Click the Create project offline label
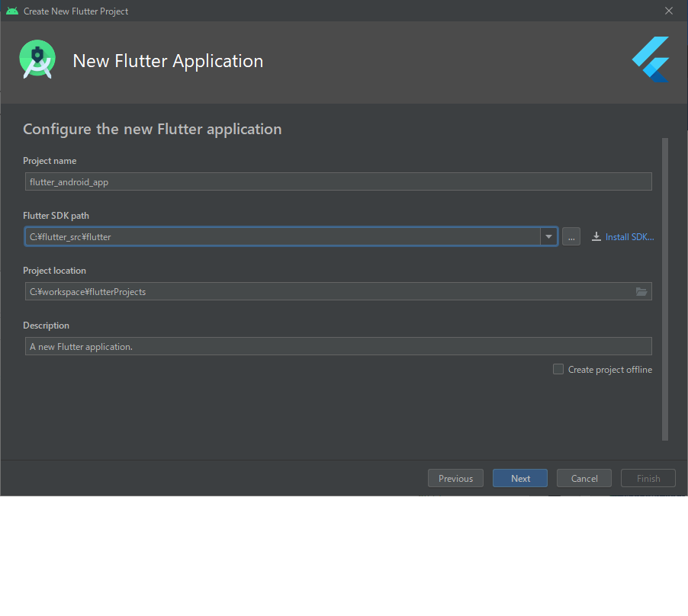The height and width of the screenshot is (616, 688). (610, 370)
